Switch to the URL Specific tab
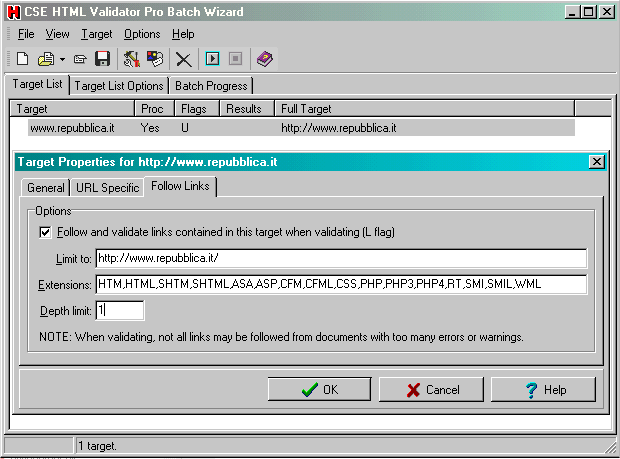Image resolution: width=620 pixels, height=459 pixels. pos(107,187)
